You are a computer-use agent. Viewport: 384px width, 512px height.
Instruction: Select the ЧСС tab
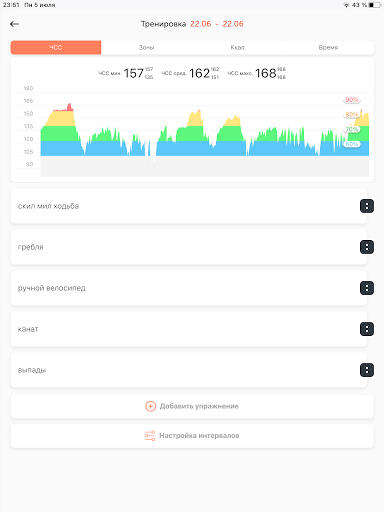click(x=56, y=48)
